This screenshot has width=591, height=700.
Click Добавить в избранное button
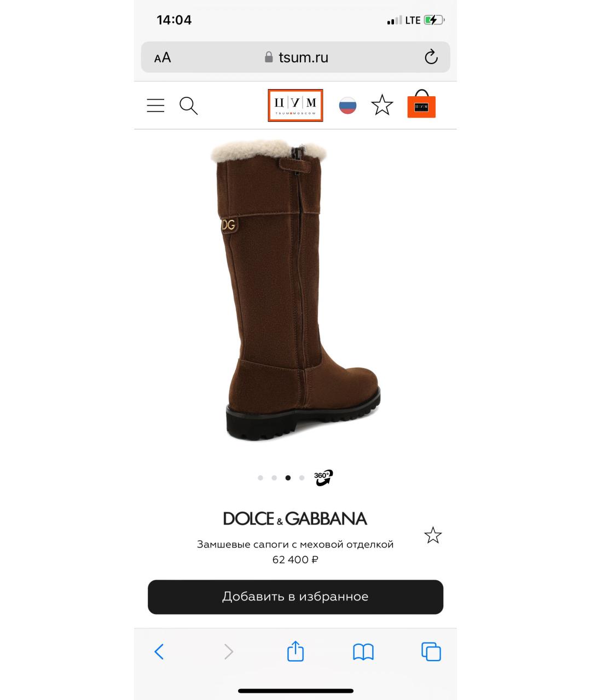(296, 597)
